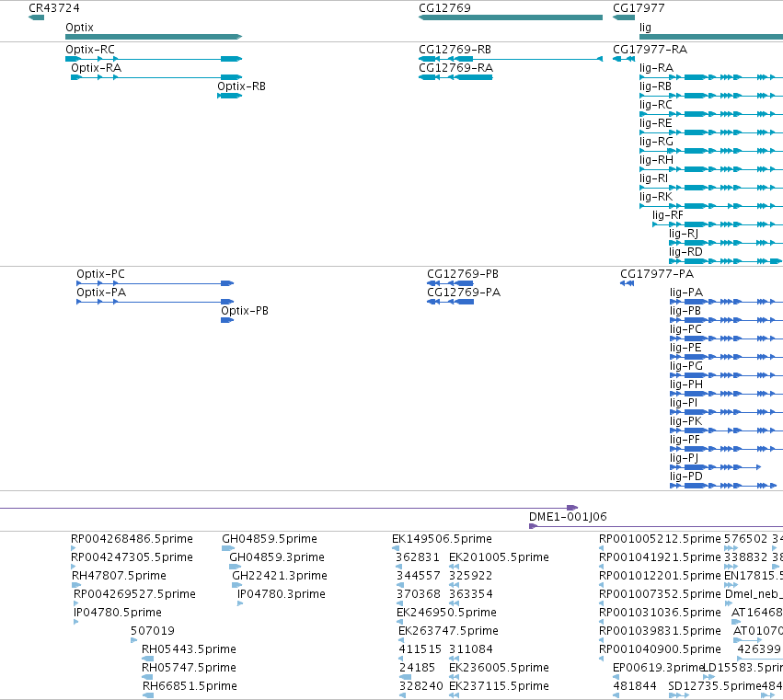Select the CG12769-PB protein label
The width and height of the screenshot is (783, 700).
[463, 274]
